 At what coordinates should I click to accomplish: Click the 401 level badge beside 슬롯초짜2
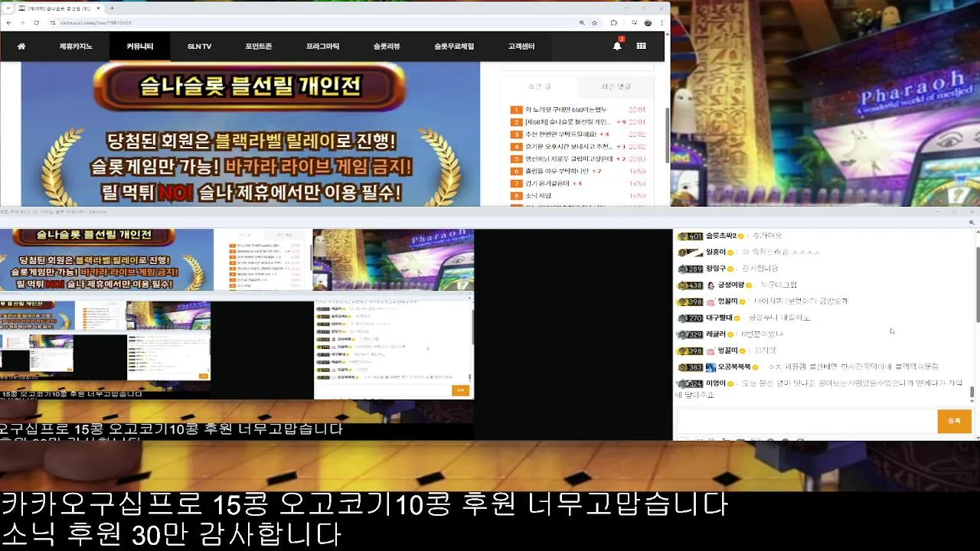pyautogui.click(x=691, y=236)
